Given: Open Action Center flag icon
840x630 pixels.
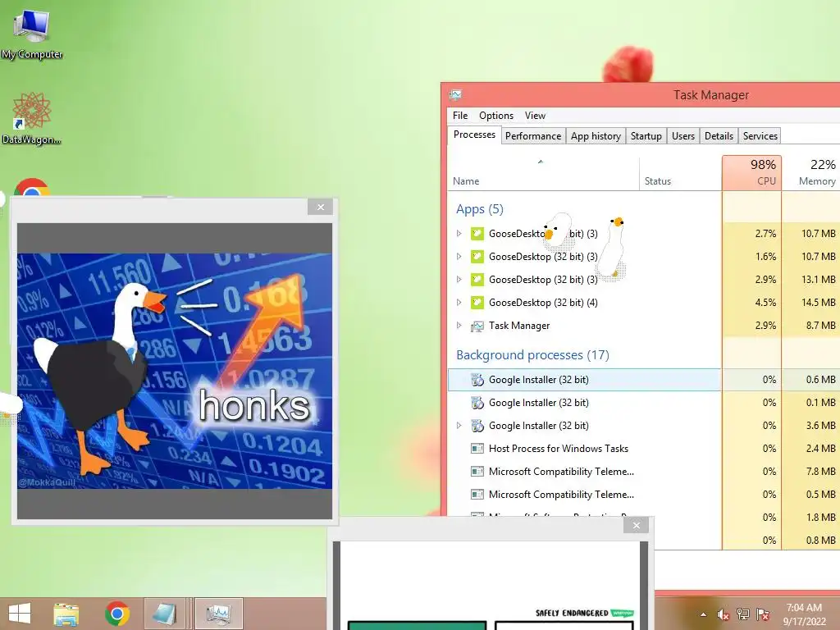Looking at the screenshot, I should (763, 614).
